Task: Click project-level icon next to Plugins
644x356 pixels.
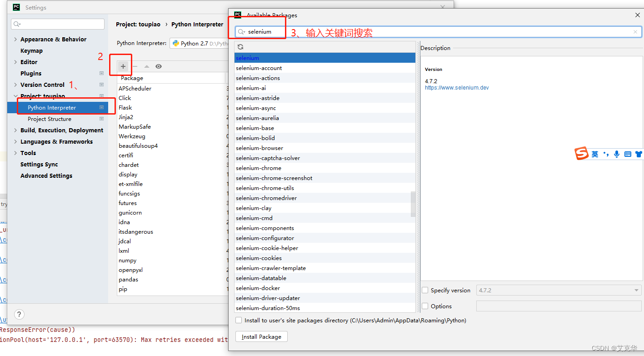Action: tap(101, 73)
